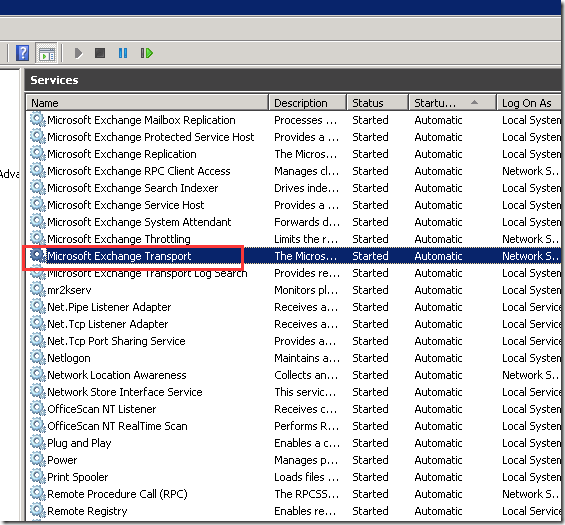Click the Netlogon service gear icon
Screen dimensions: 565x525
coord(37,357)
